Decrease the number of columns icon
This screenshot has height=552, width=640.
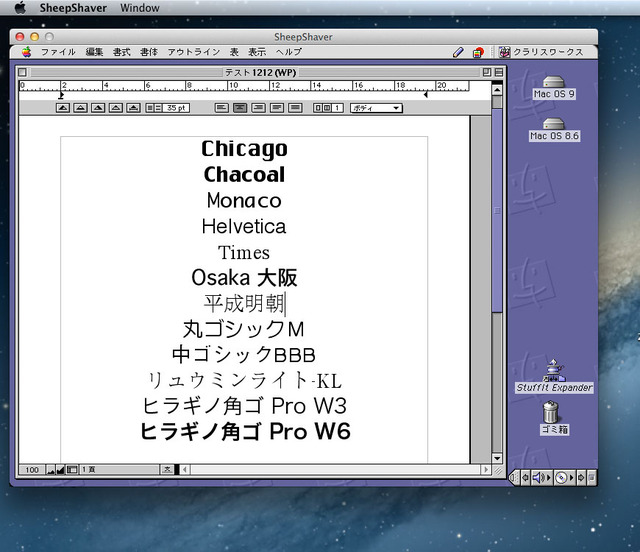point(318,108)
